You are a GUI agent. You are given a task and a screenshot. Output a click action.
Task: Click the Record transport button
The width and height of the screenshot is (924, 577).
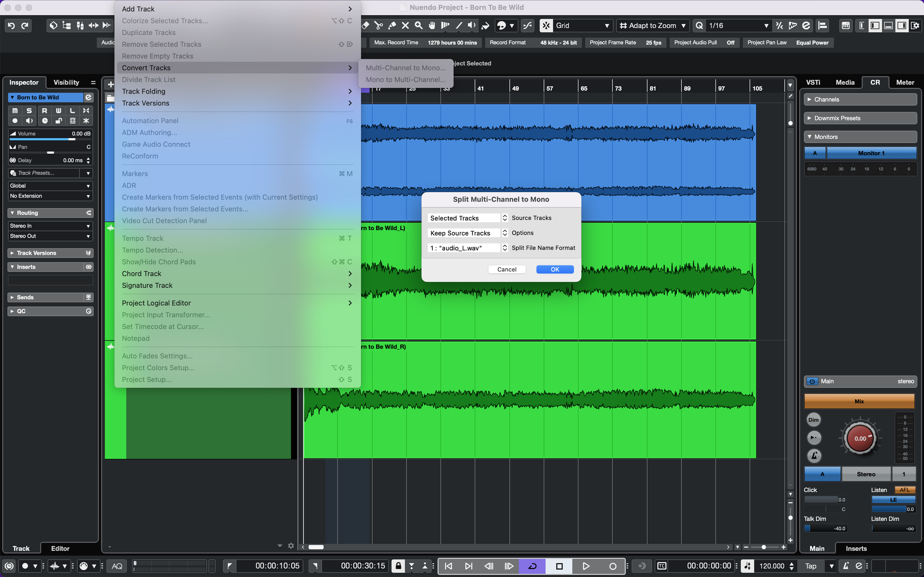coord(612,566)
